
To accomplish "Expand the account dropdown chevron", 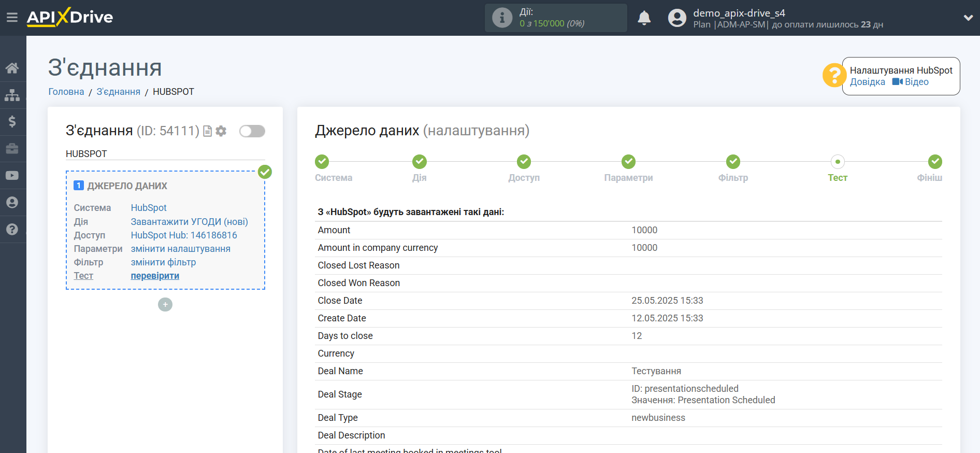I will [x=968, y=18].
